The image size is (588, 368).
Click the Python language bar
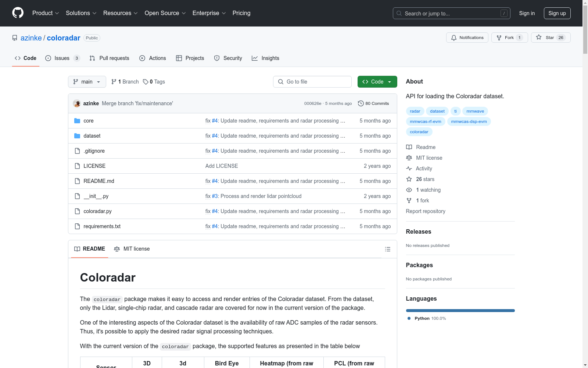(x=460, y=311)
